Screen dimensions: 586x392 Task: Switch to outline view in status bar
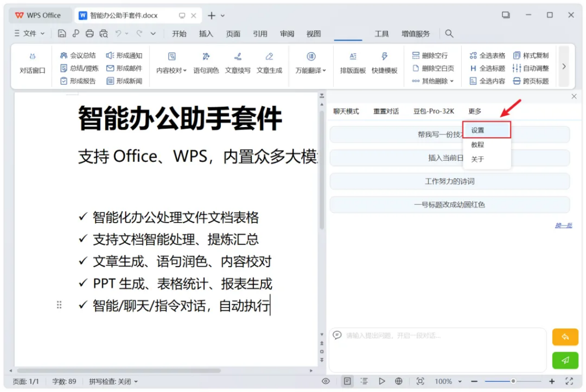[364, 381]
